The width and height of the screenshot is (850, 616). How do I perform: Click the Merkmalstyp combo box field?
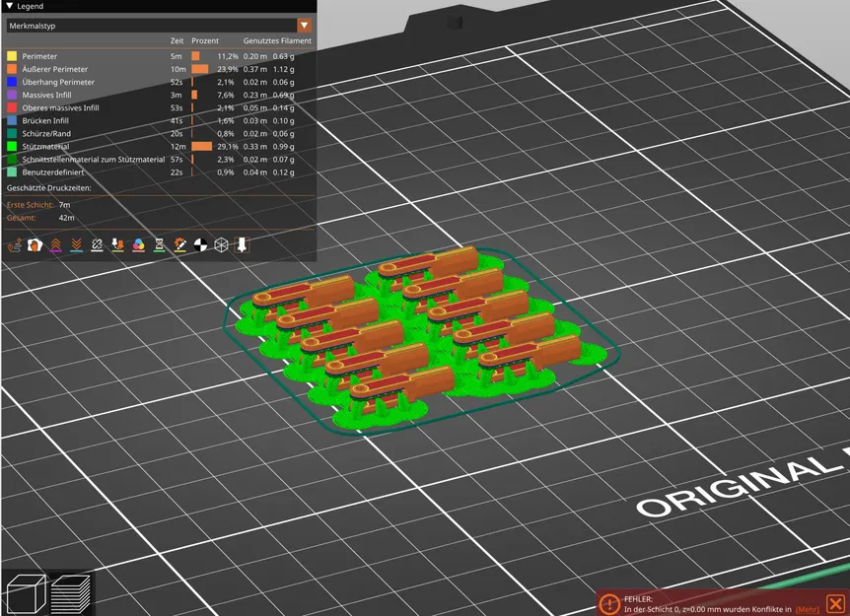tap(159, 26)
